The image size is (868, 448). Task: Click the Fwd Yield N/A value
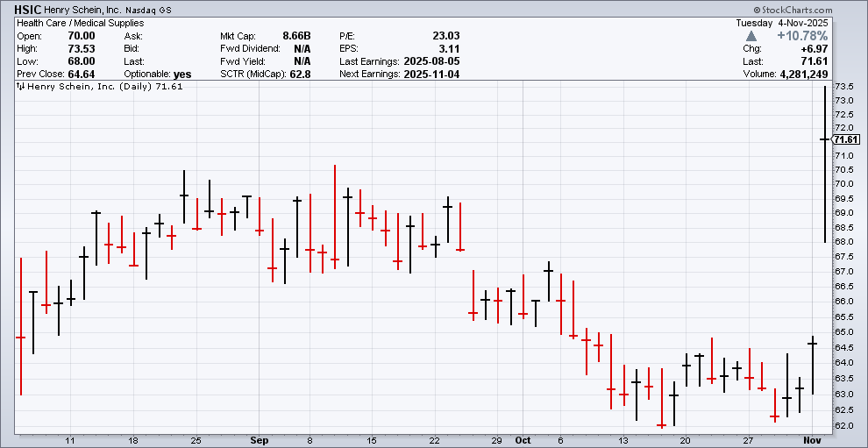(302, 61)
